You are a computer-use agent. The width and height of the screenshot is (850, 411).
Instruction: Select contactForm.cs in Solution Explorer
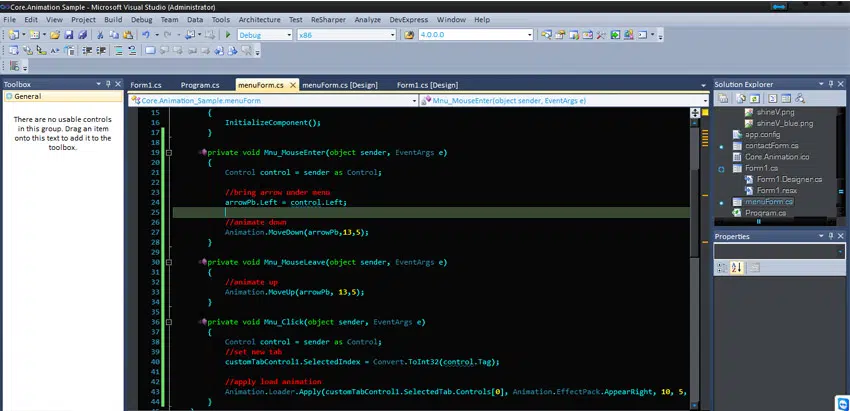click(771, 146)
